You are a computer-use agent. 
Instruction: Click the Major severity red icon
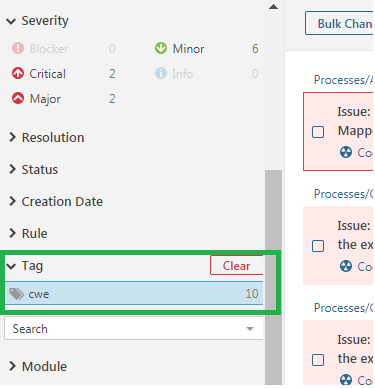(x=18, y=98)
